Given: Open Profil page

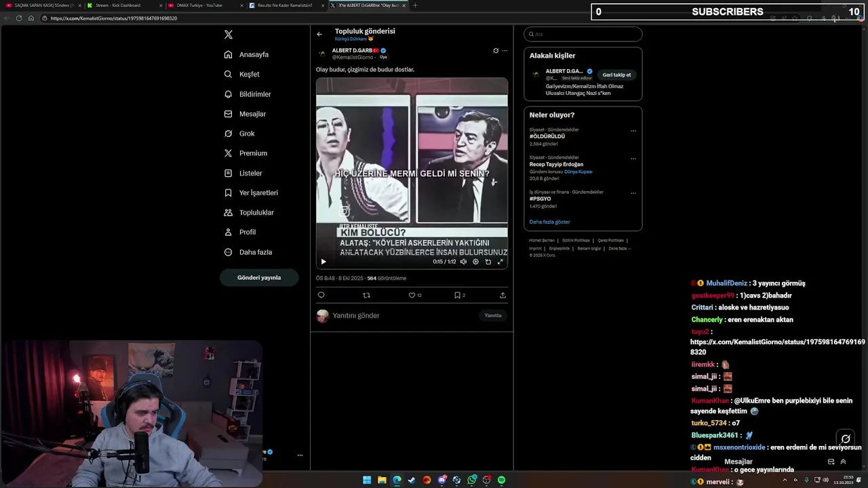Looking at the screenshot, I should (240, 232).
